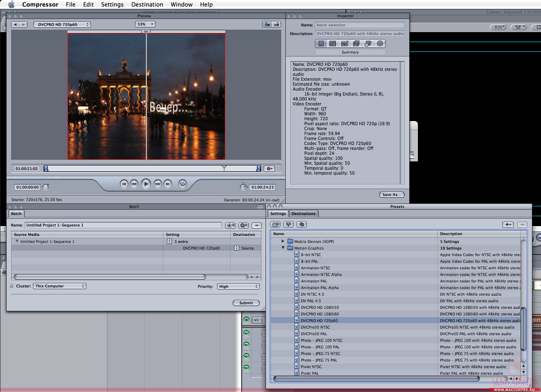The image size is (541, 392).
Task: Expand the Mobile Devices (3GPP) folder
Action: 283,241
